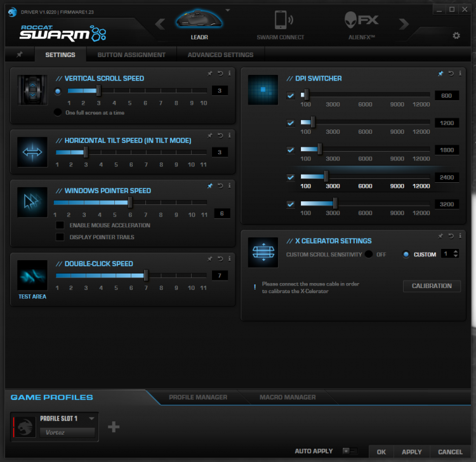This screenshot has width=476, height=462.
Task: Click the pin tab icon beside Settings
Action: point(20,55)
